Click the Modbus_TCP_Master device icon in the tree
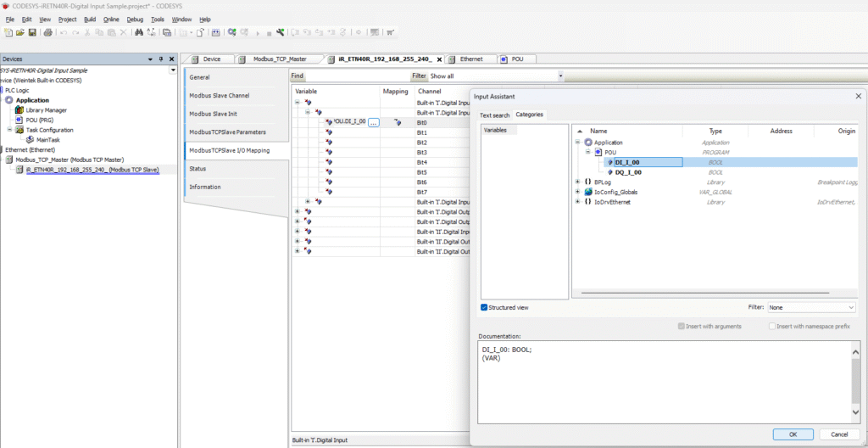The width and height of the screenshot is (868, 448). pos(9,160)
